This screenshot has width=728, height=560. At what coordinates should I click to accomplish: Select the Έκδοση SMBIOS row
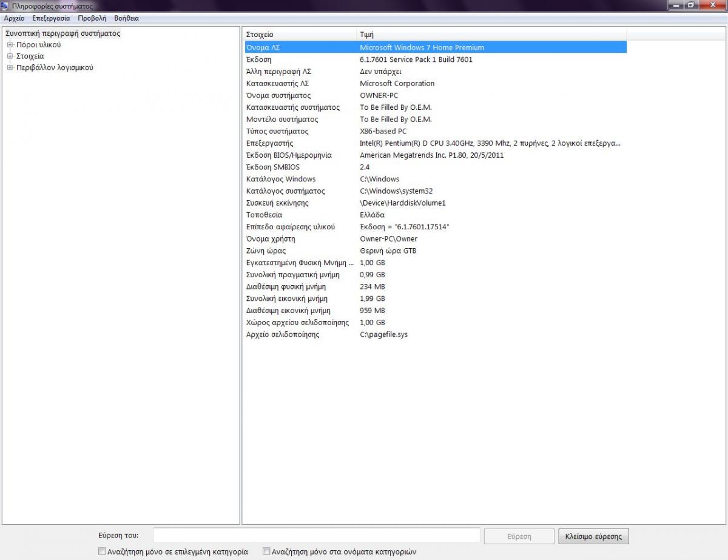point(435,167)
